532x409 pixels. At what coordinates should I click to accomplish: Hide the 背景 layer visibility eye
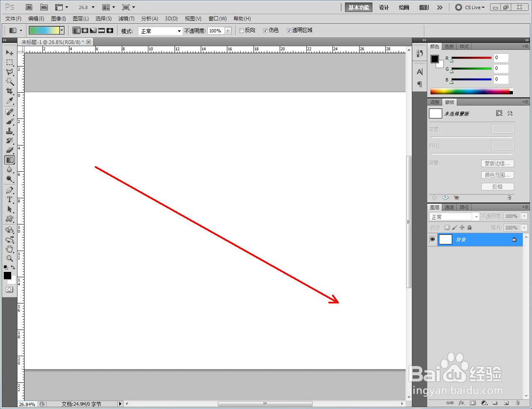432,239
